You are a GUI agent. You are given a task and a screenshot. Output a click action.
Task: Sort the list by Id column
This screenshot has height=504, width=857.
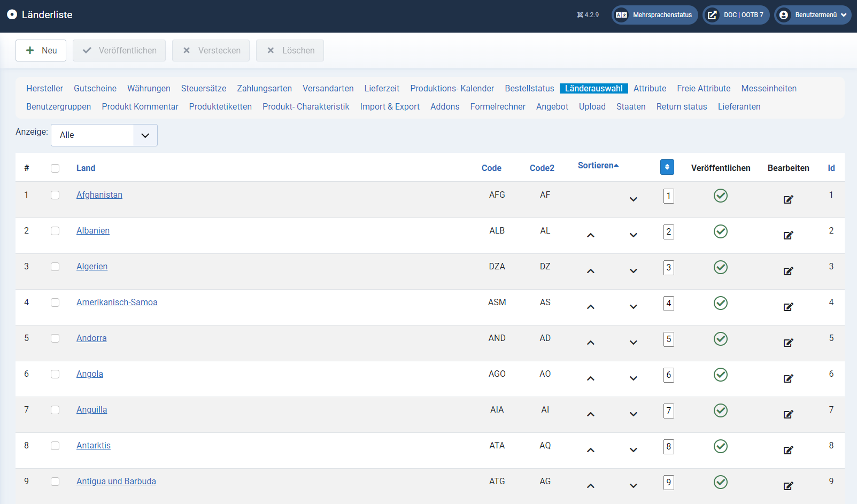pos(831,168)
